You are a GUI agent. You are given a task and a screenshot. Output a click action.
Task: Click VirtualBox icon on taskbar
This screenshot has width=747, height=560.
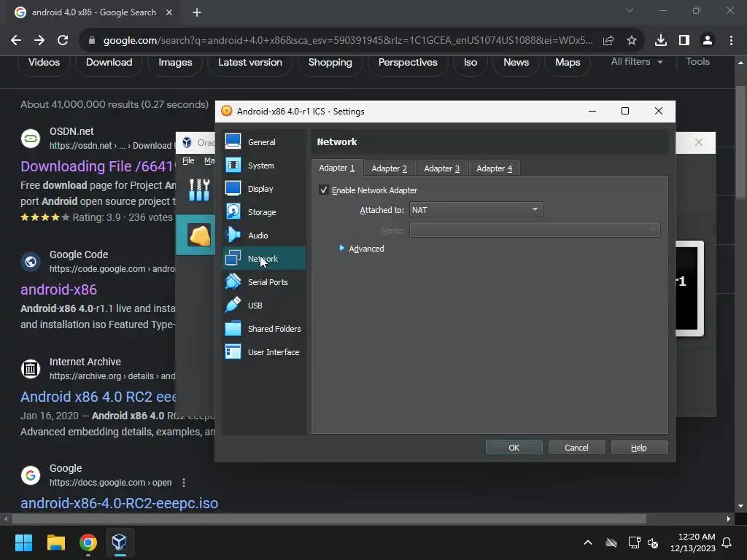[x=120, y=542]
